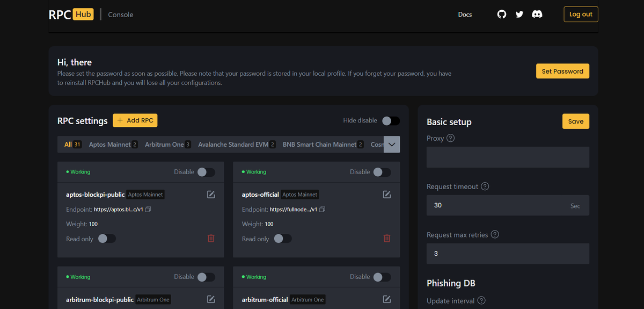
Task: Select the Avalanche Standard EVM tab
Action: (237, 145)
